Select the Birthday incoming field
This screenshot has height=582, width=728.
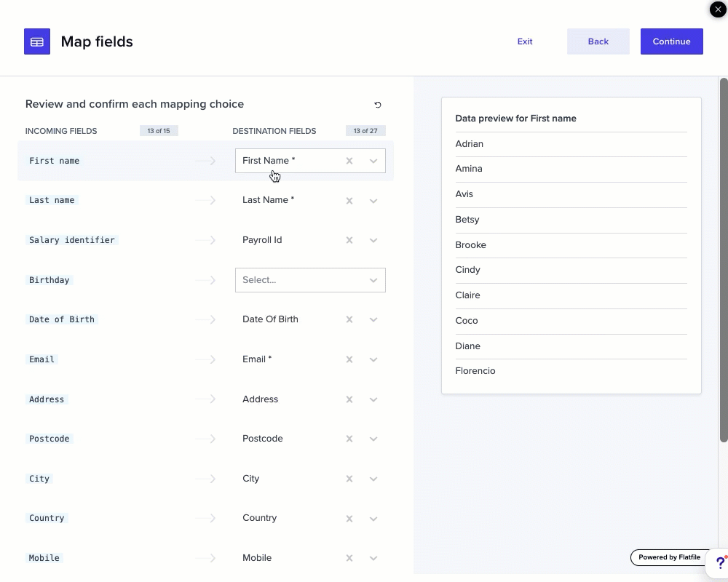[50, 280]
